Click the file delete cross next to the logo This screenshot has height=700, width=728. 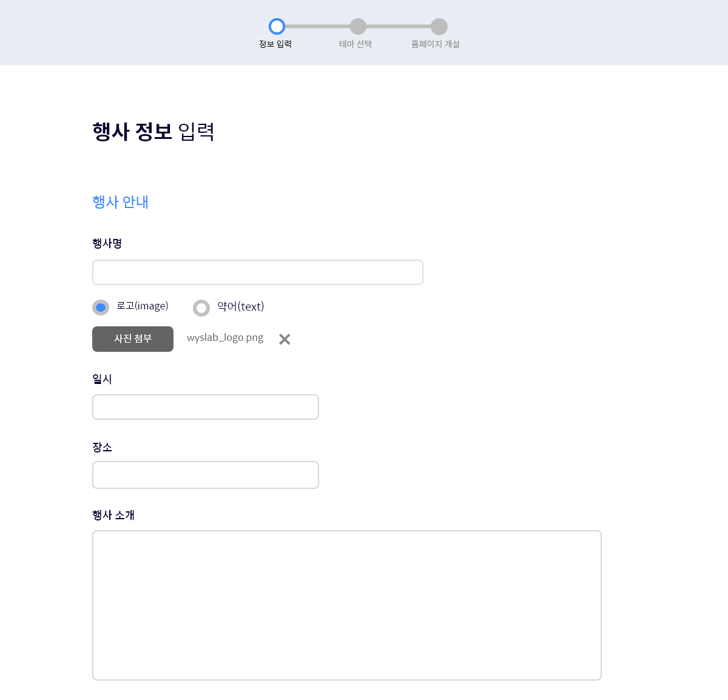[284, 339]
